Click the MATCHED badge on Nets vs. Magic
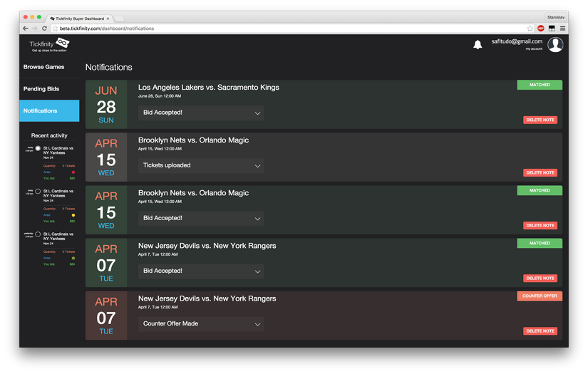This screenshot has height=374, width=588. click(540, 190)
